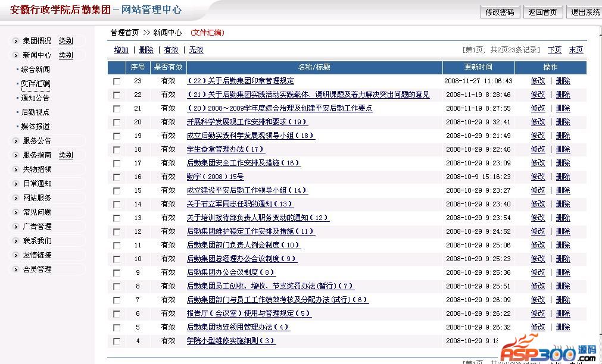Click the 修改密码 button

coord(500,12)
